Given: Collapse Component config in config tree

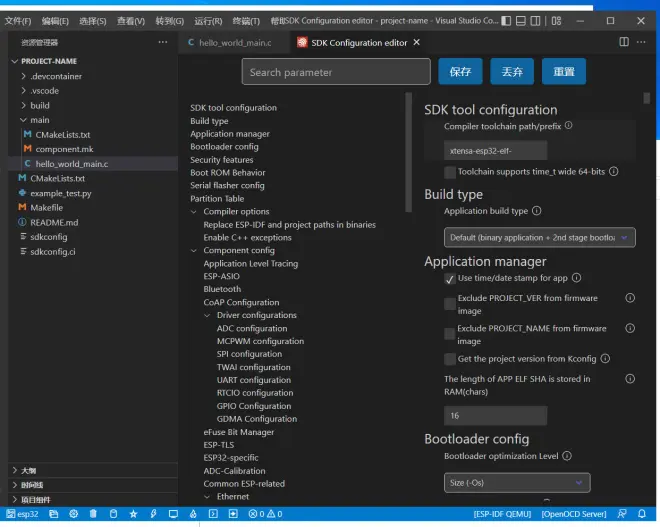Looking at the screenshot, I should [194, 250].
